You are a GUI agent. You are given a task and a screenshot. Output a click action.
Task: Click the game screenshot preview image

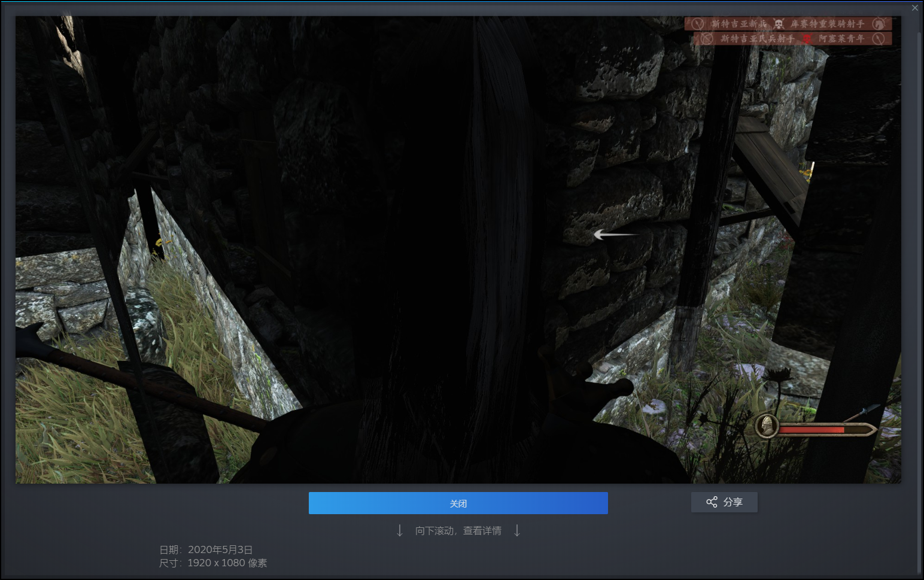click(458, 250)
